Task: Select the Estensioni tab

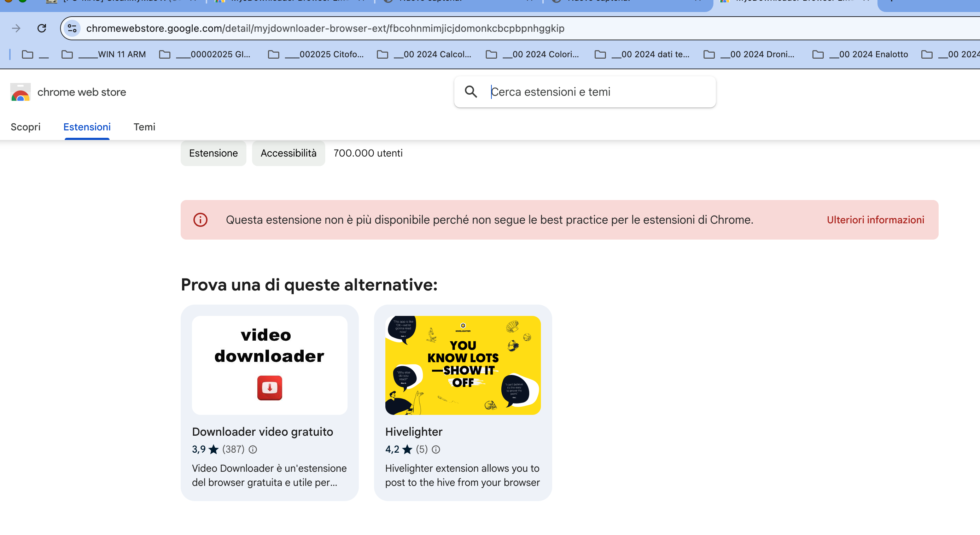Action: [x=87, y=127]
